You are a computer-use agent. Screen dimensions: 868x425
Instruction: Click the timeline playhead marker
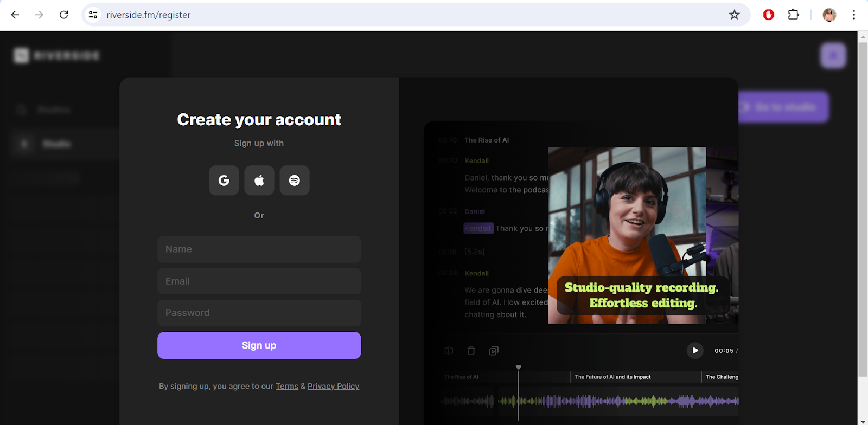point(519,368)
